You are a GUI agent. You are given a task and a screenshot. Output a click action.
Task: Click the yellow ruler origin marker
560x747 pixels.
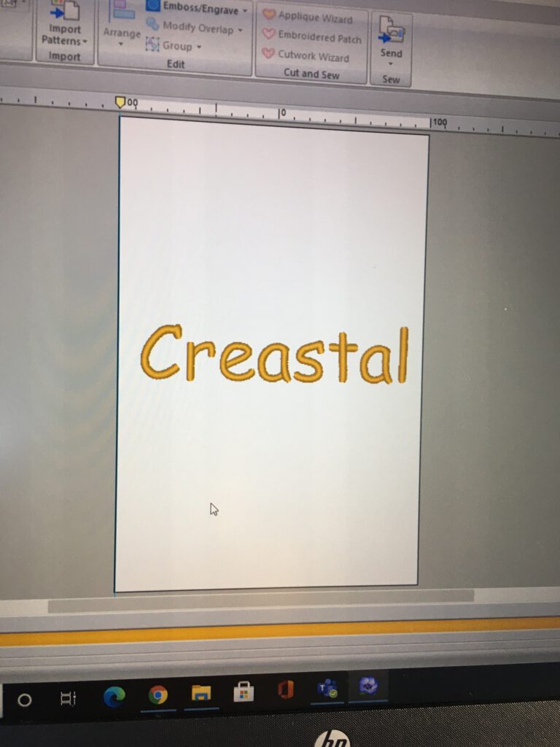[120, 103]
